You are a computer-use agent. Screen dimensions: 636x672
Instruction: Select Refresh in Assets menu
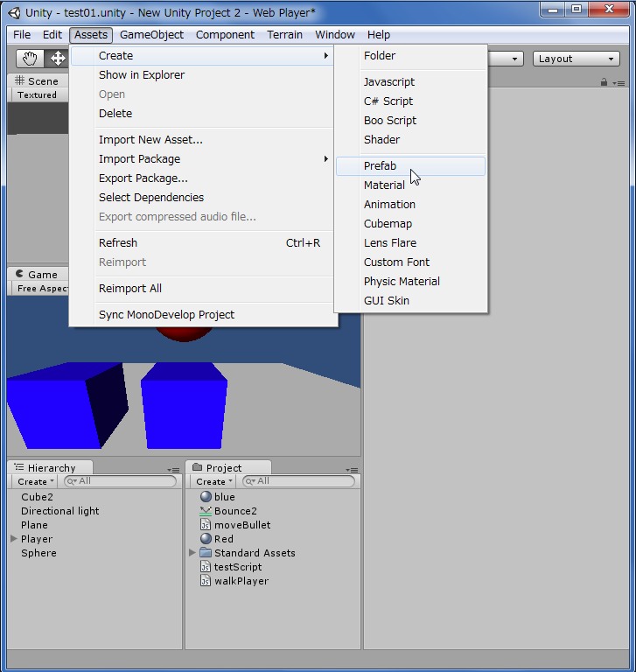pos(202,243)
